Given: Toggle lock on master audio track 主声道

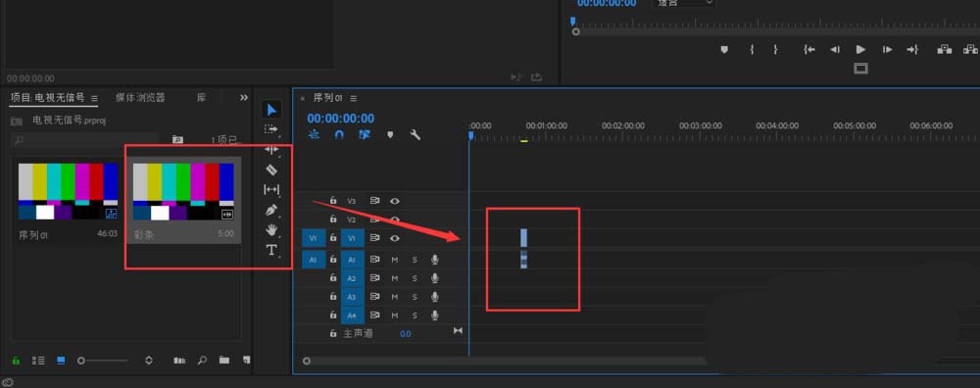Looking at the screenshot, I should coord(333,334).
